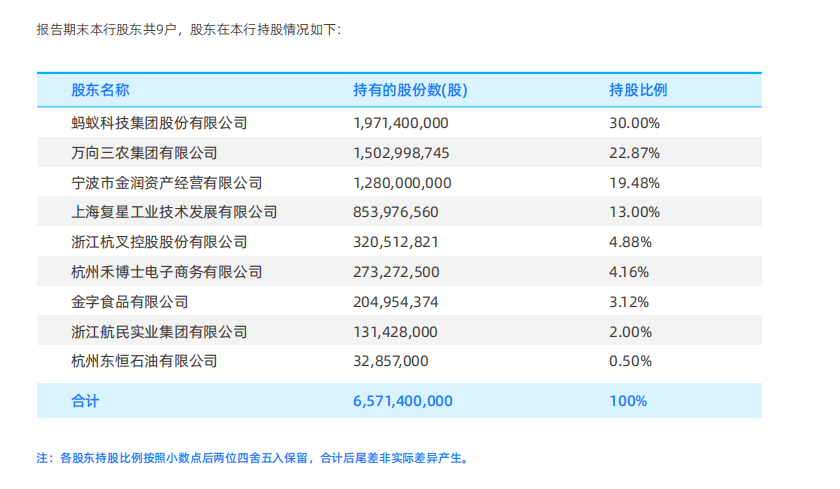Click the 合计 total row label
Image resolution: width=840 pixels, height=489 pixels.
pyautogui.click(x=85, y=401)
